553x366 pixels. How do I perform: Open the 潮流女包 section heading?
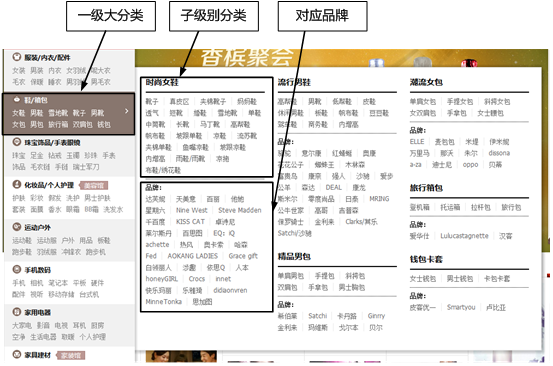(x=426, y=83)
